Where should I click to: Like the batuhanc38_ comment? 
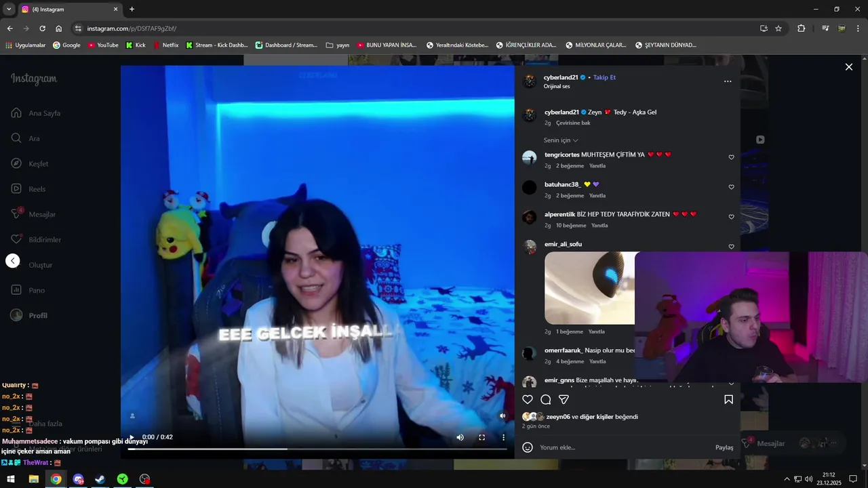(x=731, y=187)
